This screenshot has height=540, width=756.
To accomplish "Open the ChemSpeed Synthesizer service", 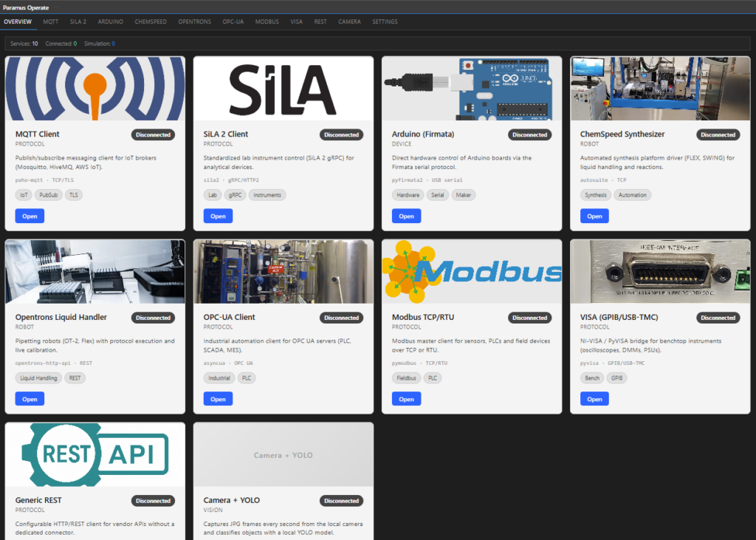I will point(594,216).
